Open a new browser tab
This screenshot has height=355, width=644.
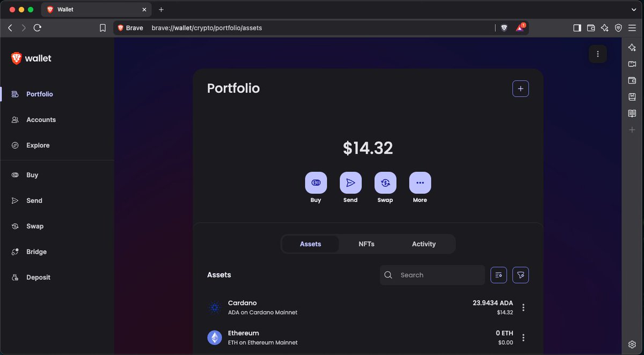pos(161,10)
